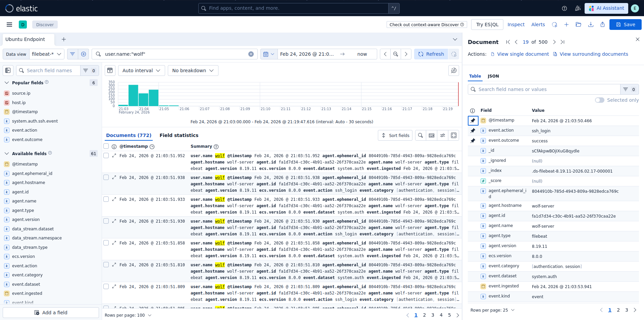
Task: Open the hamburger navigation menu
Action: 9,25
